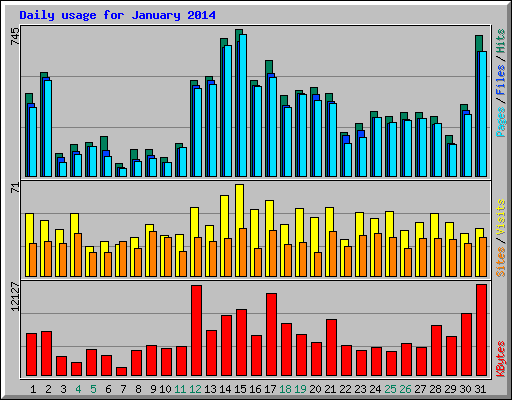Viewport: 512px width, 400px height.
Task: Select day 3 on the x-axis
Action: (x=63, y=389)
